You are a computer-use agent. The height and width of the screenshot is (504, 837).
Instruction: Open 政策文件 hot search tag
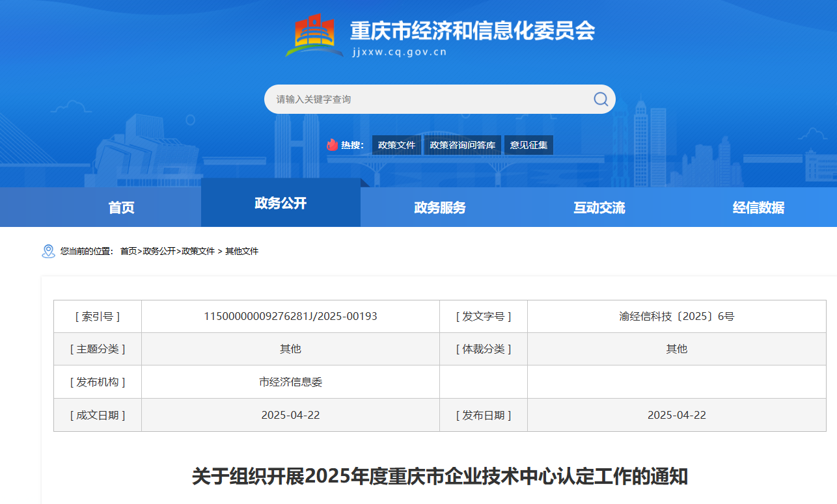click(x=396, y=145)
